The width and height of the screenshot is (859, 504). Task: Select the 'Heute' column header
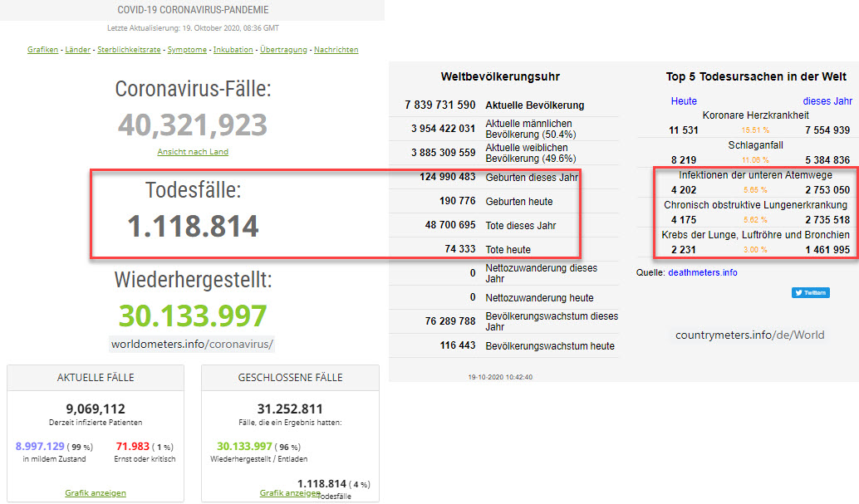pyautogui.click(x=684, y=101)
